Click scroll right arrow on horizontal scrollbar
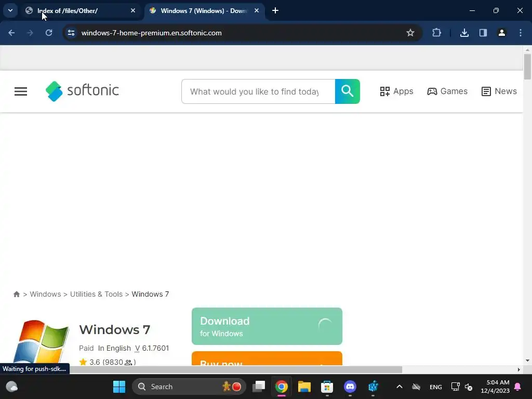 [518, 369]
